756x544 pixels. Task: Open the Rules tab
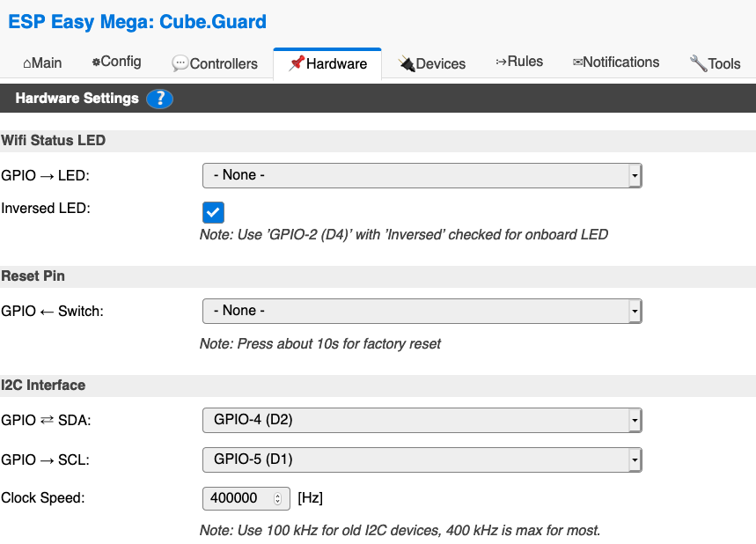click(x=519, y=62)
